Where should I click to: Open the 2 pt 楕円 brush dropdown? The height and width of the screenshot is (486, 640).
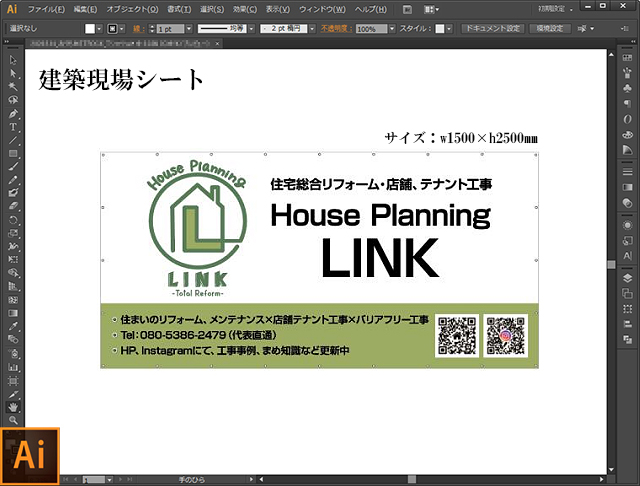click(312, 29)
